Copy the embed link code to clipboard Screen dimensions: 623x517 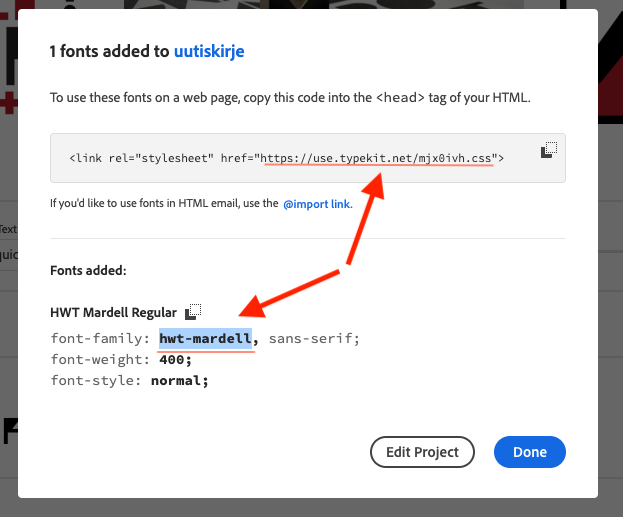click(549, 150)
